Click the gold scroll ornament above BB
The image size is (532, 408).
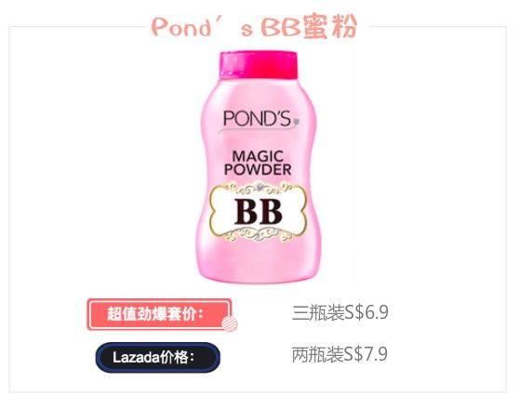coord(259,188)
